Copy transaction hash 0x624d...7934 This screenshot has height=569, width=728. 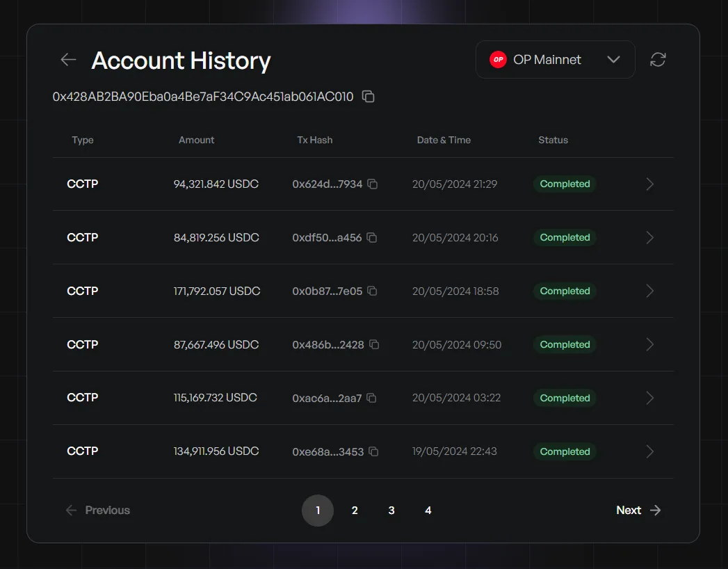coord(373,184)
